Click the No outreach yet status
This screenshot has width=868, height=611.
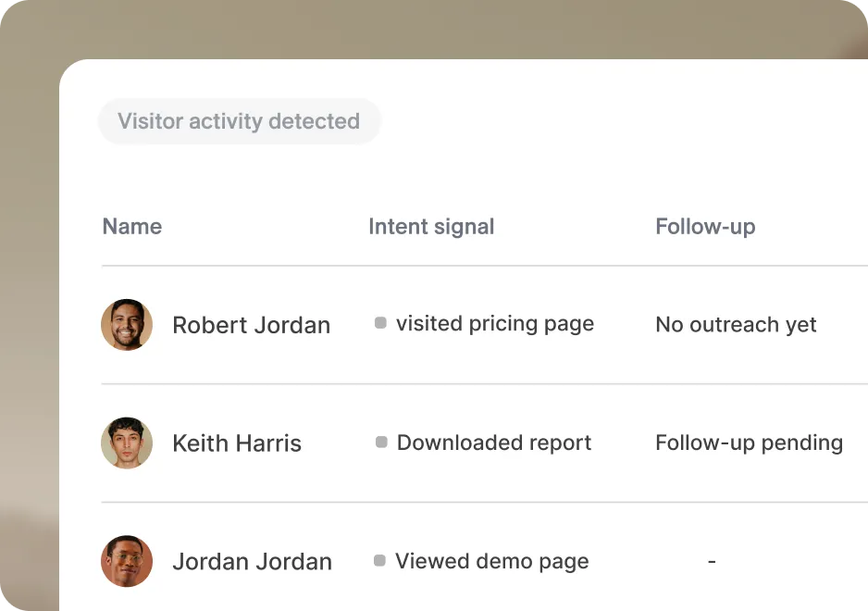click(736, 325)
